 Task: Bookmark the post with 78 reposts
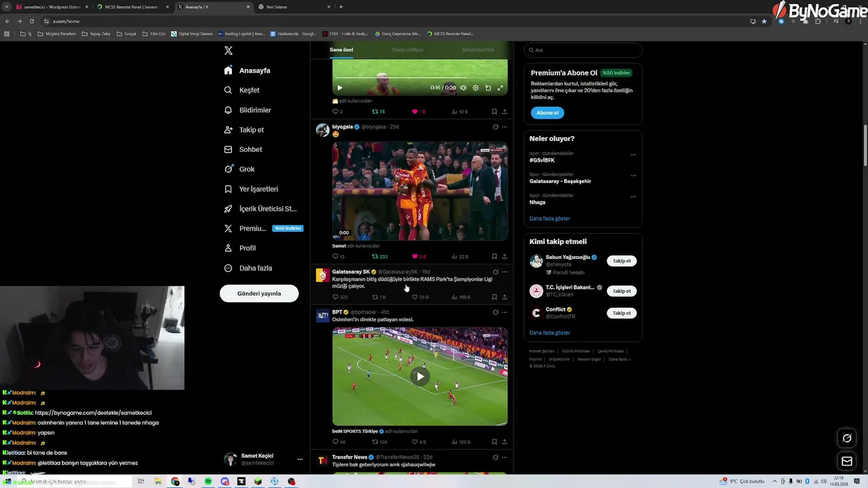click(x=494, y=111)
